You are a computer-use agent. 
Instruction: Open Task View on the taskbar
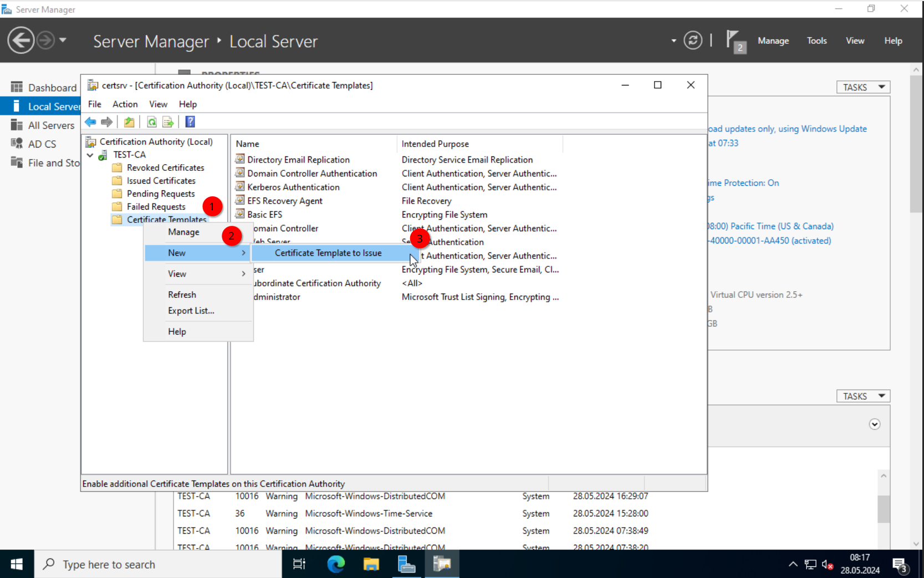coord(299,564)
